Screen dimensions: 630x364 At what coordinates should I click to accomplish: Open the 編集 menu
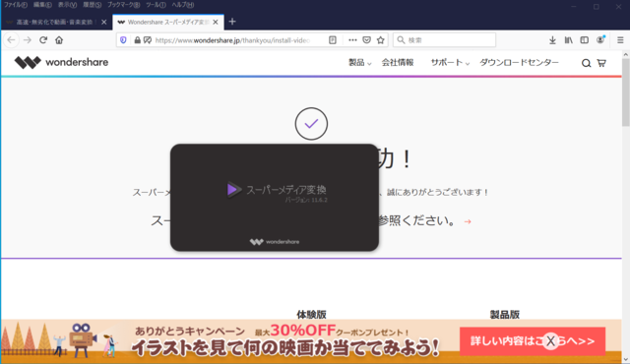point(42,5)
